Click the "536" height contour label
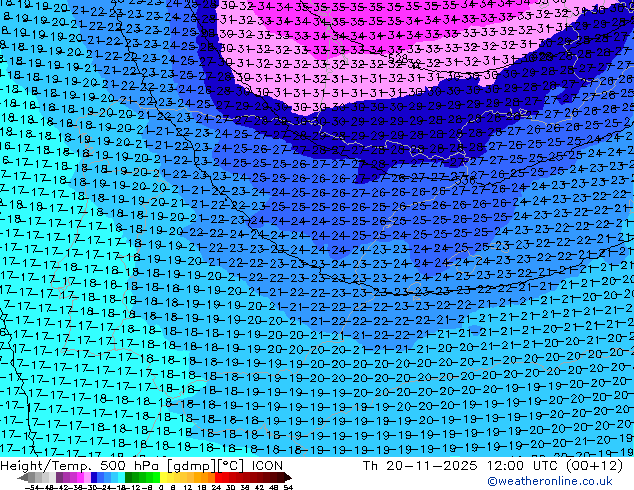Viewport: 634px width, 490px height. click(467, 180)
